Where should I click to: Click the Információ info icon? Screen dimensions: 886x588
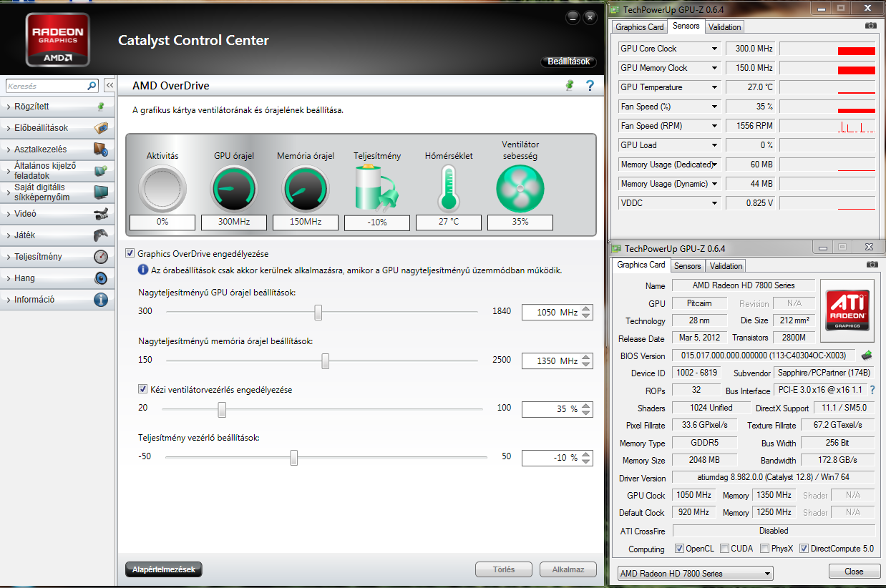[101, 300]
